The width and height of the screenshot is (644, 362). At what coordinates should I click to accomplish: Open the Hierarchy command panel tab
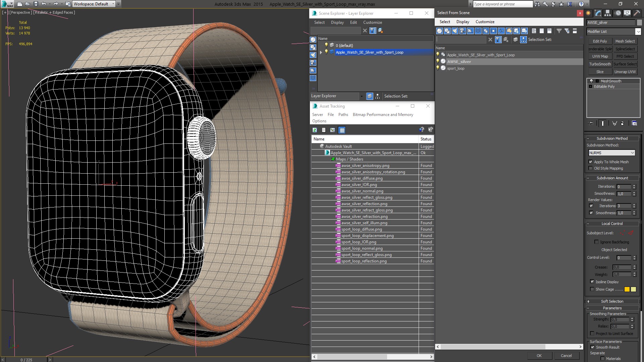click(x=608, y=13)
